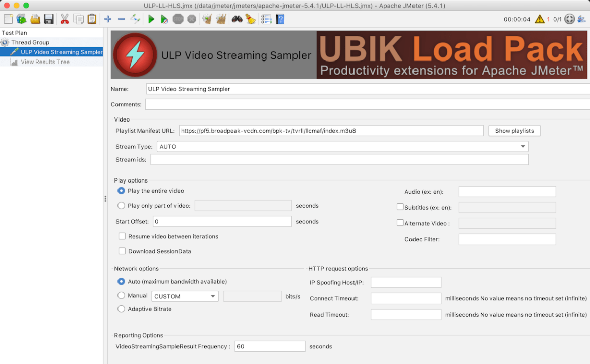
Task: Start the test with the green play icon
Action: pos(151,19)
